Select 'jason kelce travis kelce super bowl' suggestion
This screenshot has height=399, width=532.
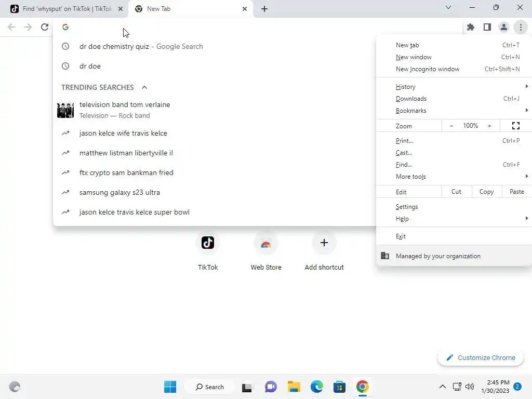tap(215, 212)
